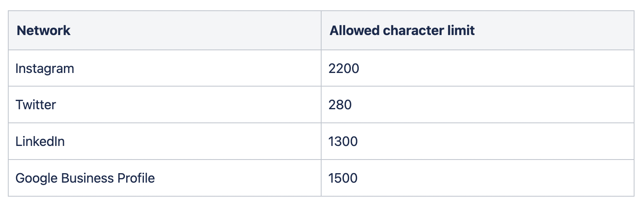The height and width of the screenshot is (202, 644).
Task: Click the Network column header
Action: pyautogui.click(x=43, y=31)
